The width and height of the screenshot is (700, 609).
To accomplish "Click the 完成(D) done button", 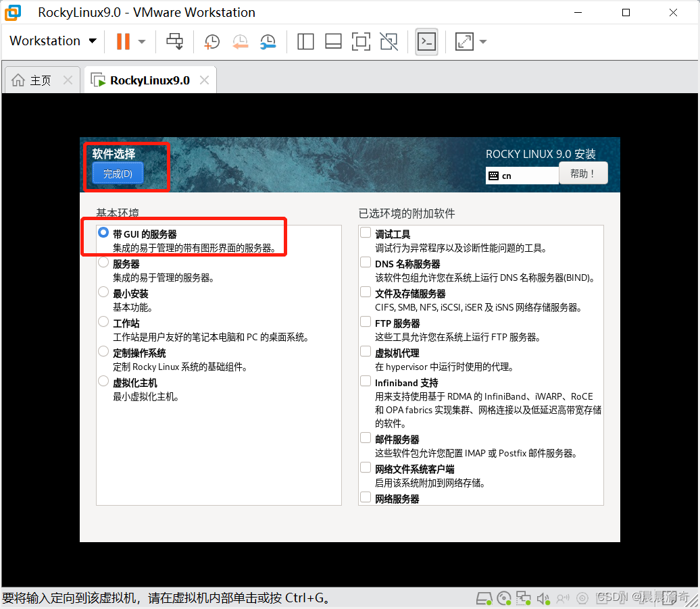I will point(118,174).
